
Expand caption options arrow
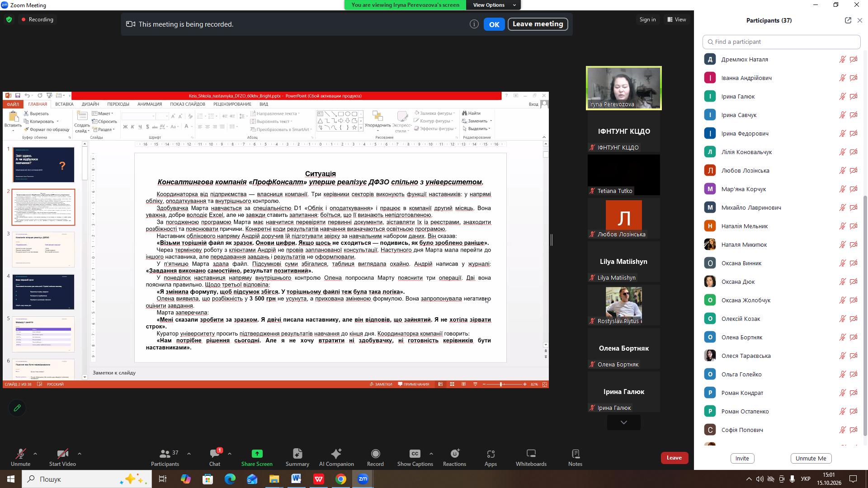tap(431, 453)
